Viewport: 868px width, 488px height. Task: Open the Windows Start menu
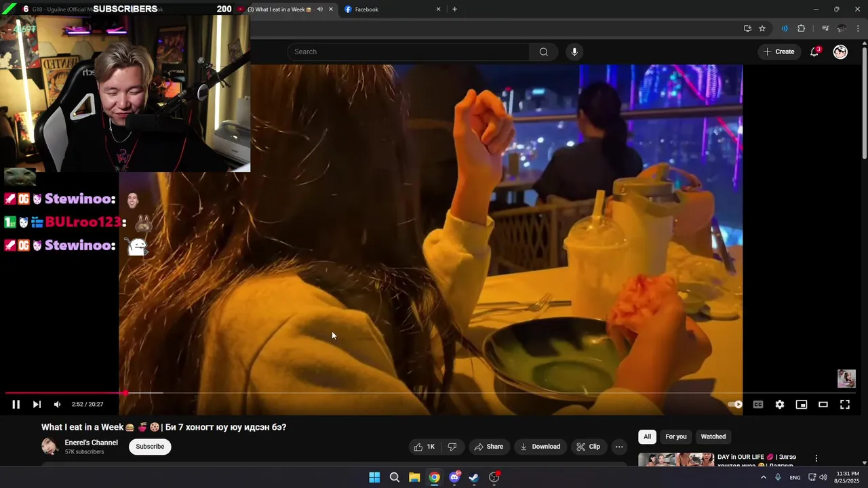(x=374, y=477)
